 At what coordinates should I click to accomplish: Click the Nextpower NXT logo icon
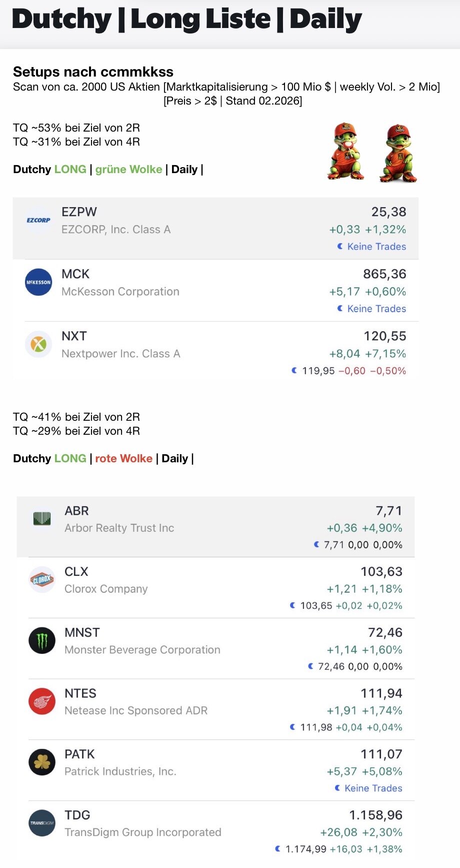[x=38, y=344]
